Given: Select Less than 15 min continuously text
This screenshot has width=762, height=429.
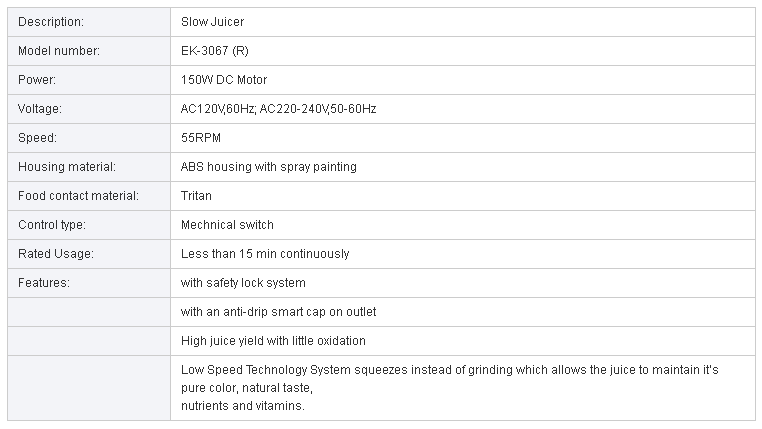Looking at the screenshot, I should 265,254.
